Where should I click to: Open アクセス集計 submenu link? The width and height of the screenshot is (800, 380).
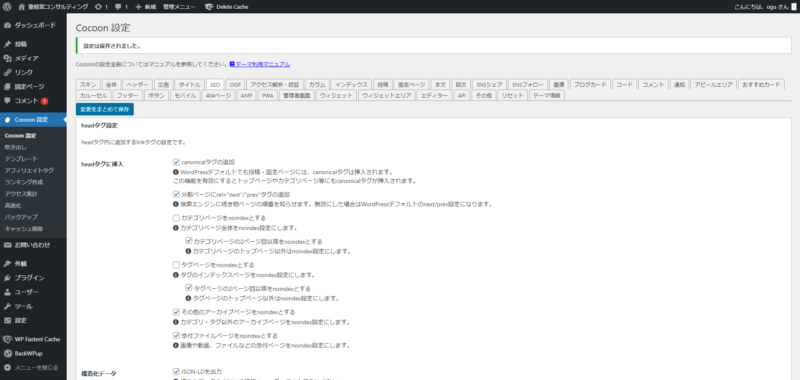pos(21,194)
